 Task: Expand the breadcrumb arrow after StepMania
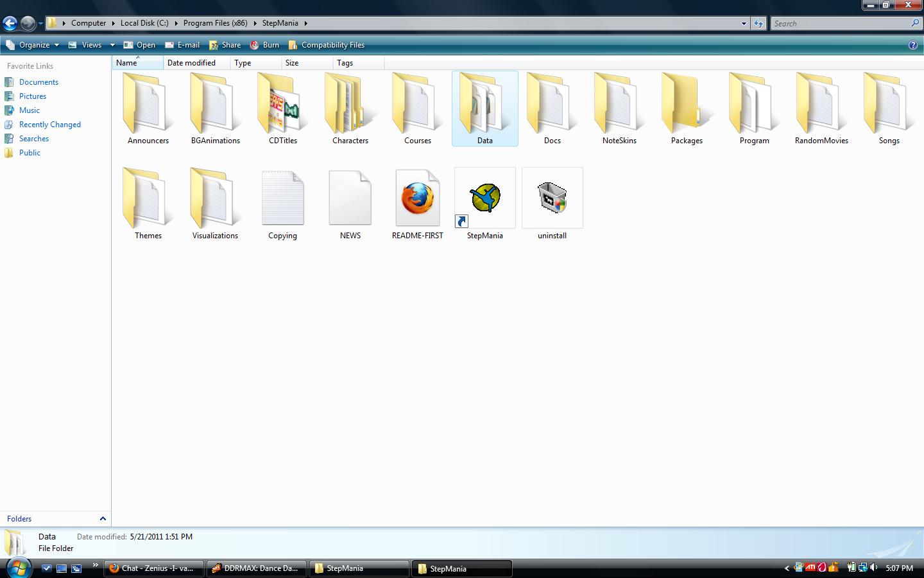306,23
